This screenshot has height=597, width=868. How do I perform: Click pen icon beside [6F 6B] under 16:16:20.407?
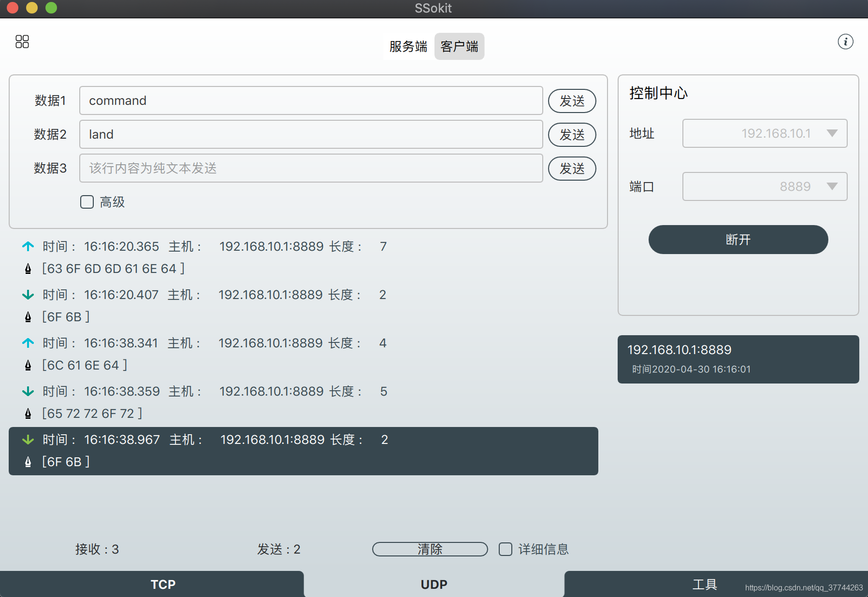28,317
